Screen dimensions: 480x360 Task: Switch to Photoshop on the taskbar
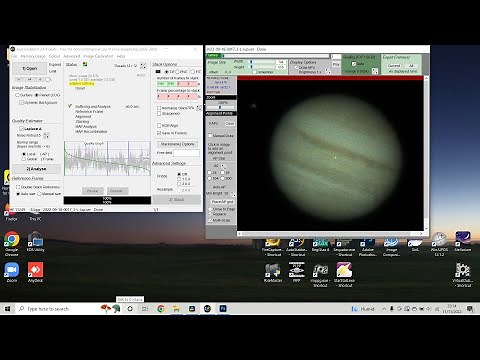223,309
